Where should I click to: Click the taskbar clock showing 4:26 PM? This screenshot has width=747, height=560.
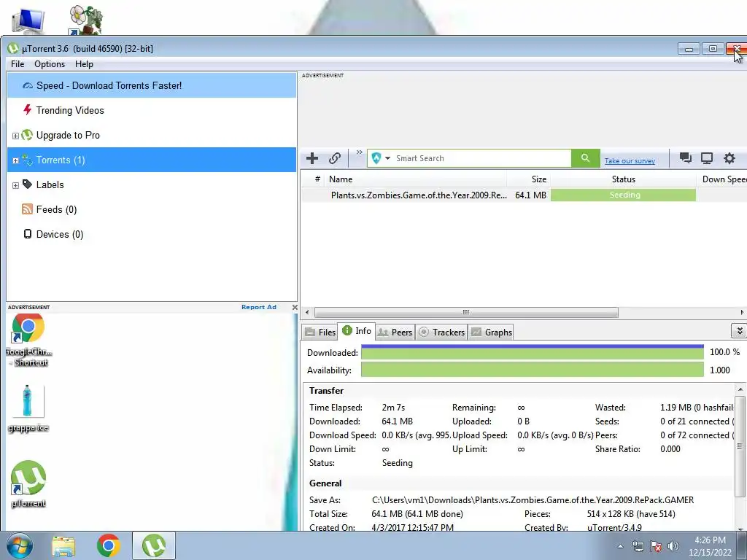[x=710, y=546]
